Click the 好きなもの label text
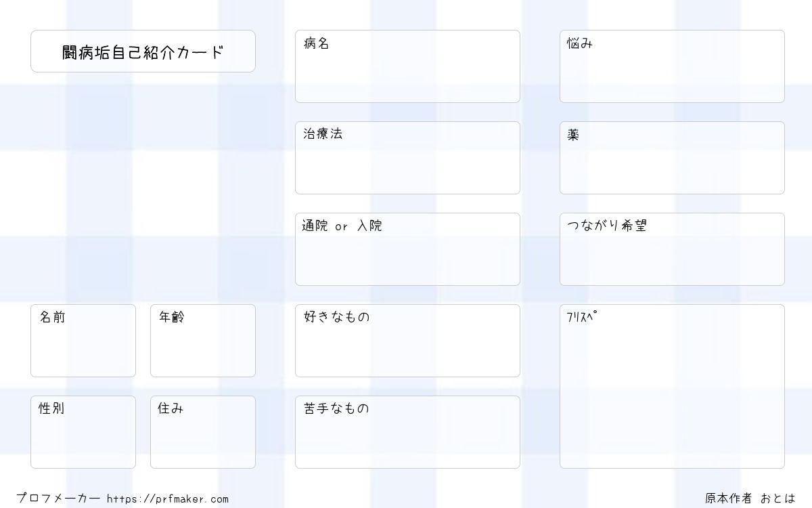 (336, 316)
